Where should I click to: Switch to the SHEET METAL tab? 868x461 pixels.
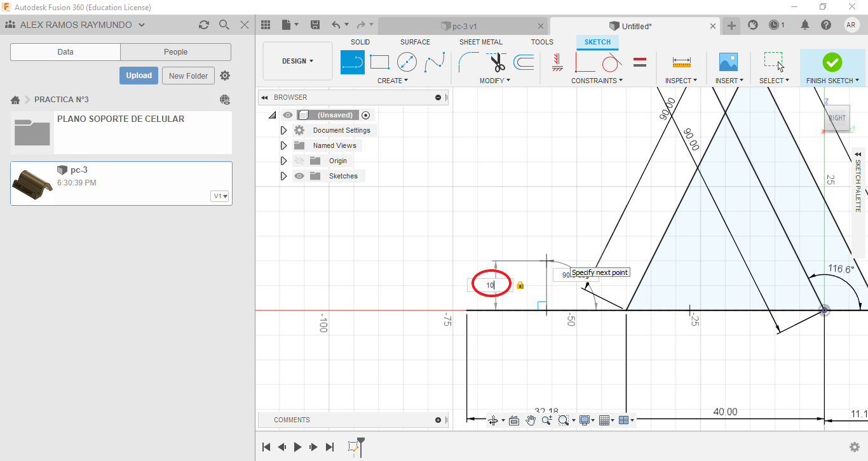[x=481, y=42]
